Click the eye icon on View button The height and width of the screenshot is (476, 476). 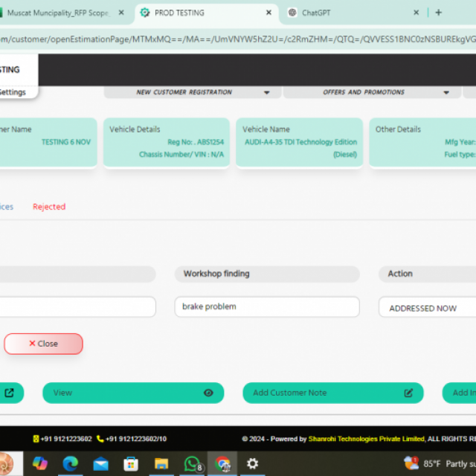(208, 393)
